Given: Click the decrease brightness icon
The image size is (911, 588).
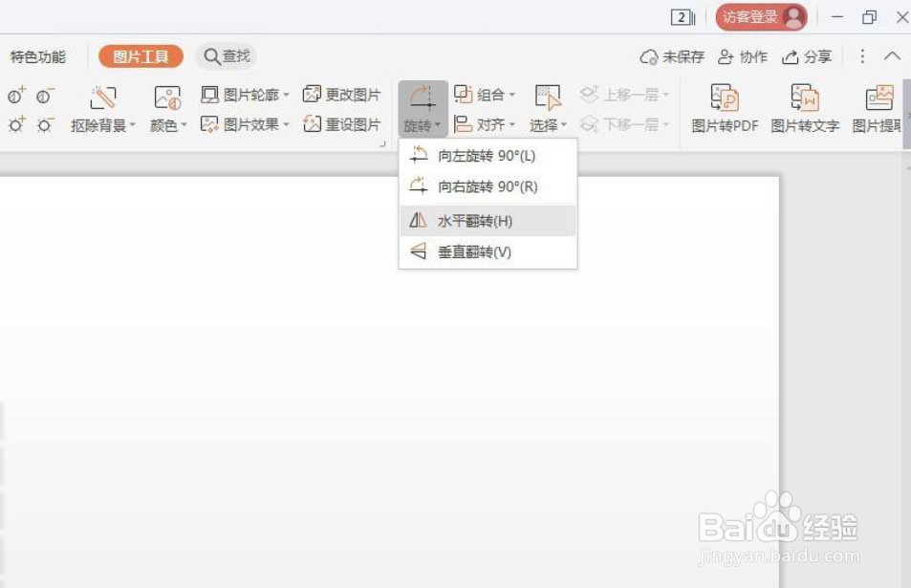Looking at the screenshot, I should pyautogui.click(x=43, y=124).
